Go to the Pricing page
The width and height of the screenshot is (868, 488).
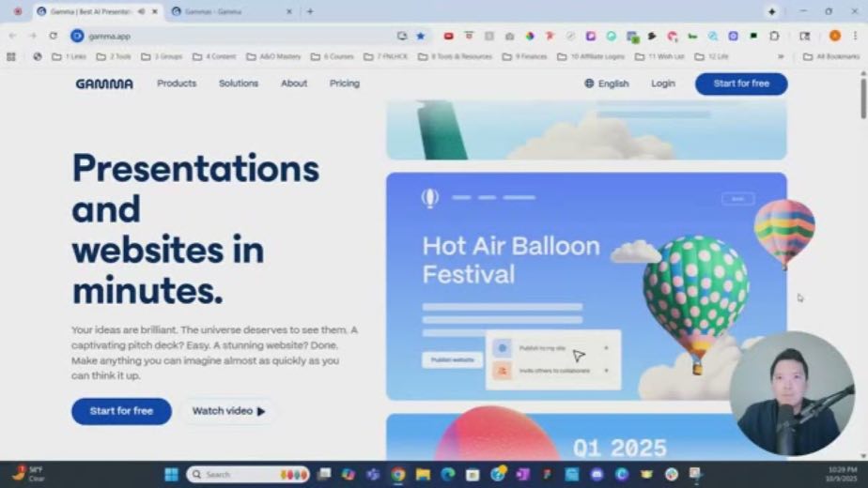(345, 84)
